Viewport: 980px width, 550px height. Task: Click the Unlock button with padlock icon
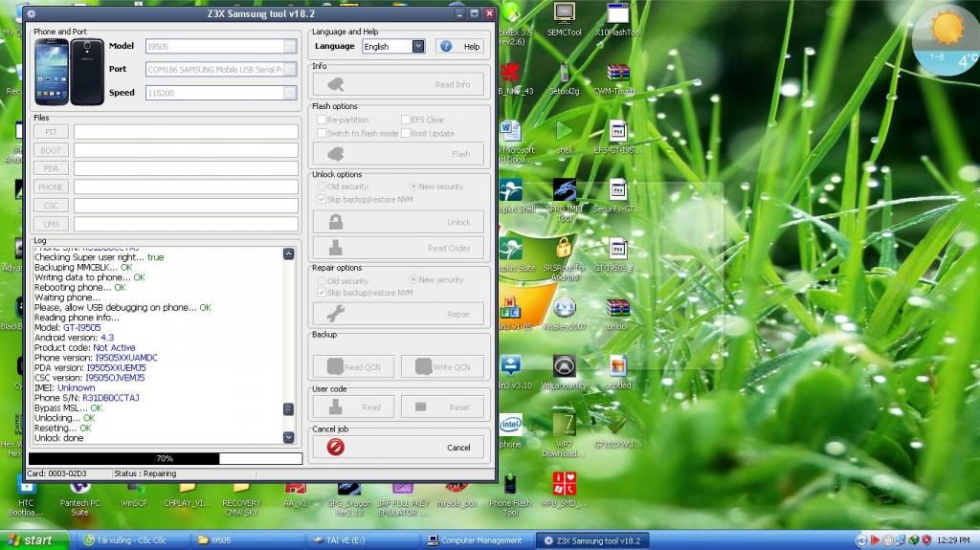pos(398,223)
